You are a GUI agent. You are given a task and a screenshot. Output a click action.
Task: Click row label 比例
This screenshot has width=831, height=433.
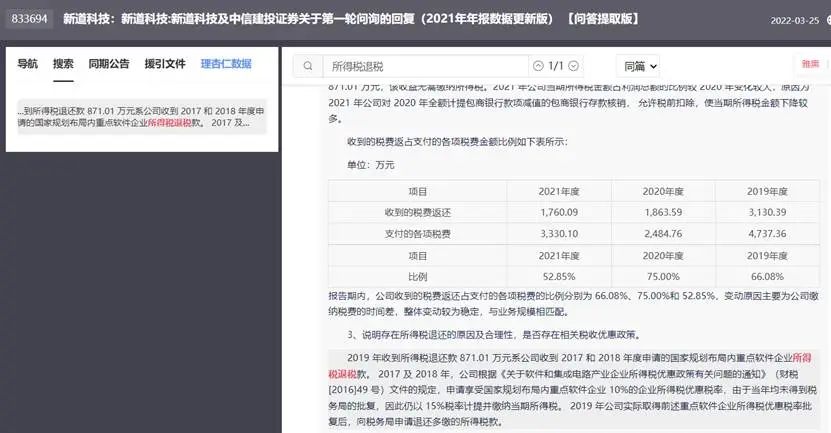click(x=418, y=277)
